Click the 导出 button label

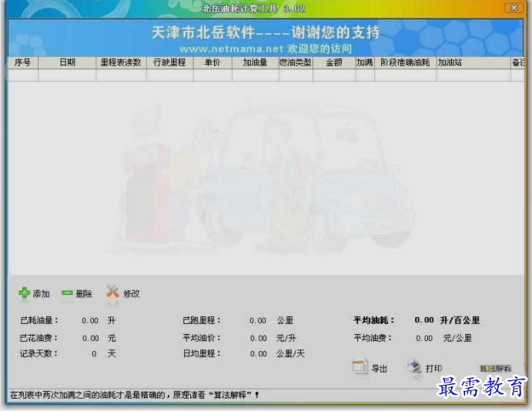click(380, 369)
